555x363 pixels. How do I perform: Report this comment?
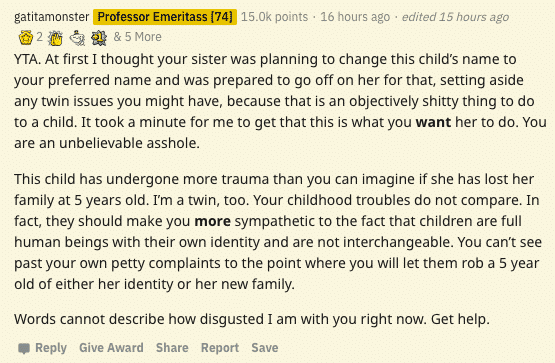(220, 348)
